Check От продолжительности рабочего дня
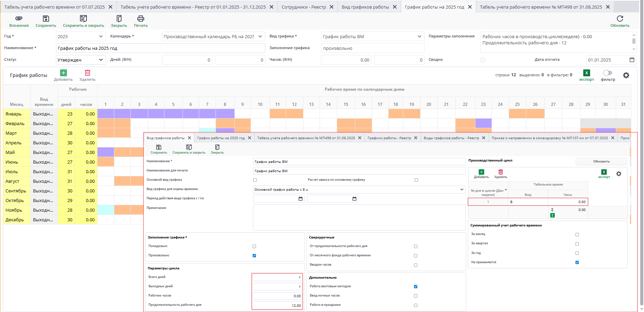Image resolution: width=644 pixels, height=312 pixels. pos(416,246)
